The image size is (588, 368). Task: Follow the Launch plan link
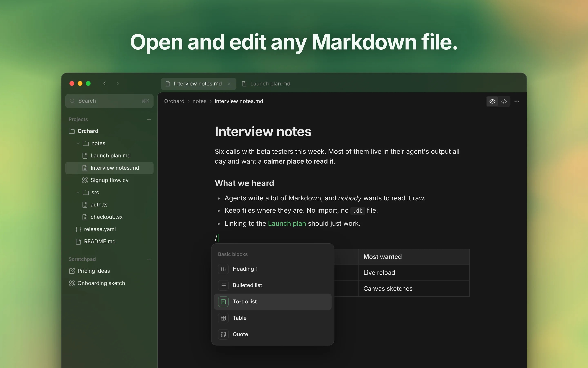[287, 223]
